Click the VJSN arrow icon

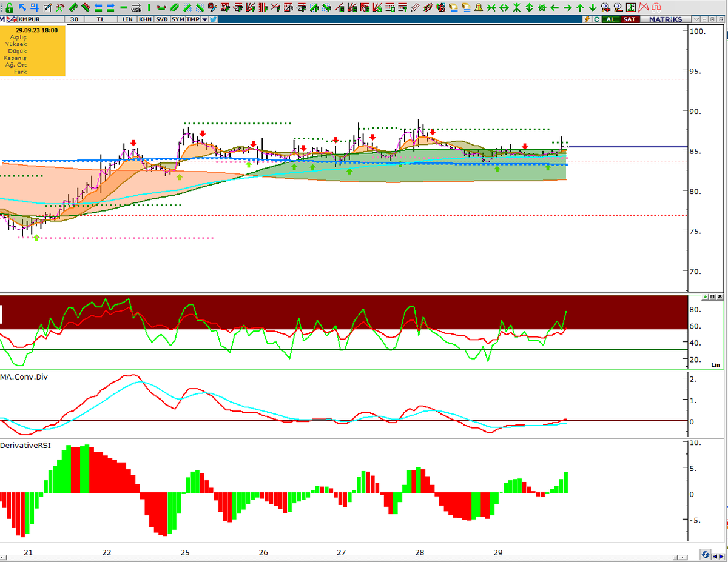point(136,8)
